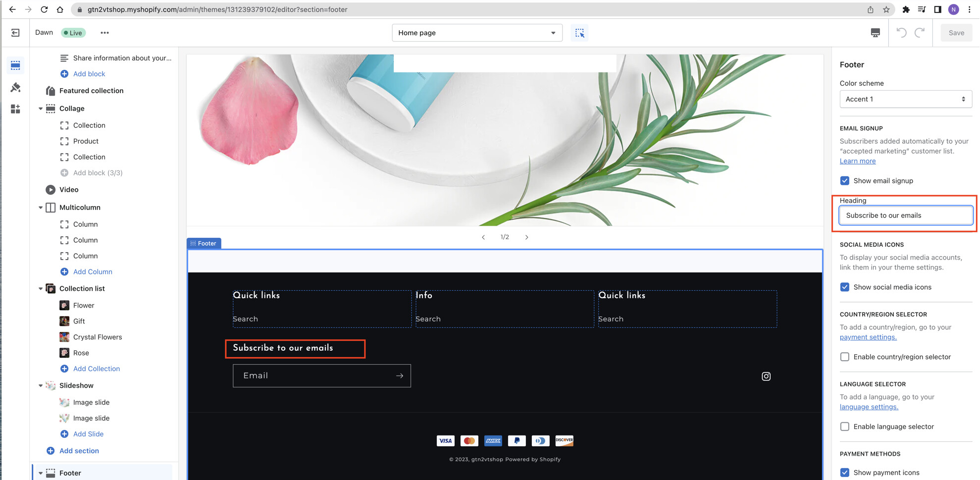
Task: Click the Live theme status badge
Action: pos(73,33)
